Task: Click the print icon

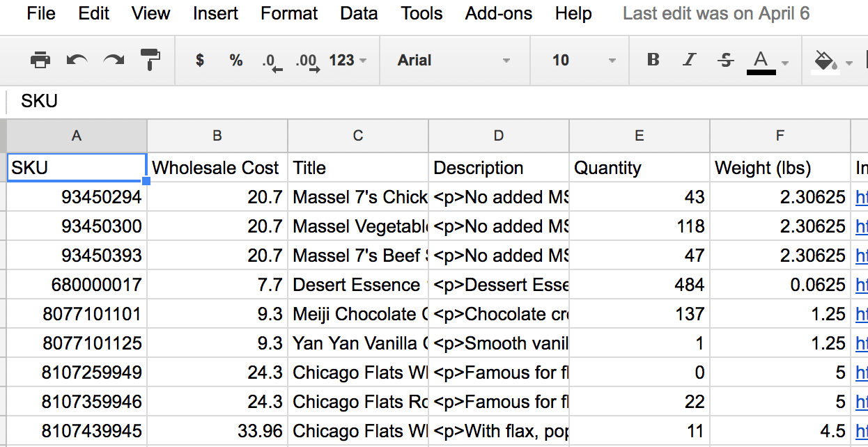Action: 40,61
